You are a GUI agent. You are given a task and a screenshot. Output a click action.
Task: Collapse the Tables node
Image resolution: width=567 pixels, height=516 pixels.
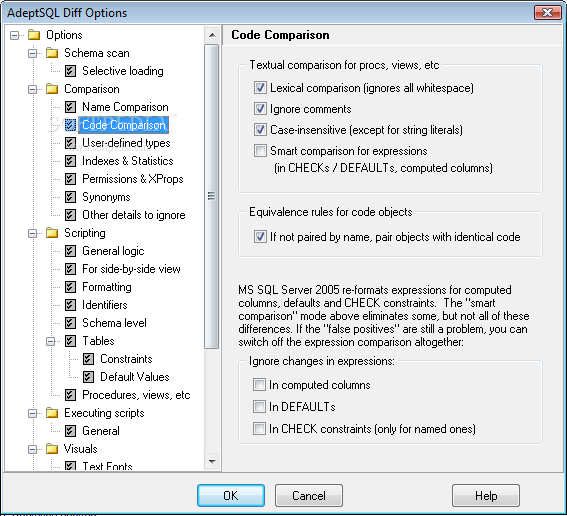click(x=51, y=341)
